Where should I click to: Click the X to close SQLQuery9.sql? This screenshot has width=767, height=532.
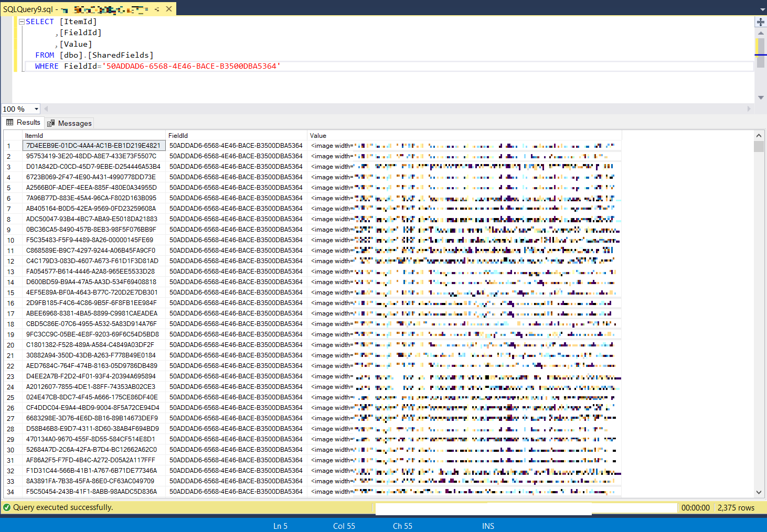(168, 8)
